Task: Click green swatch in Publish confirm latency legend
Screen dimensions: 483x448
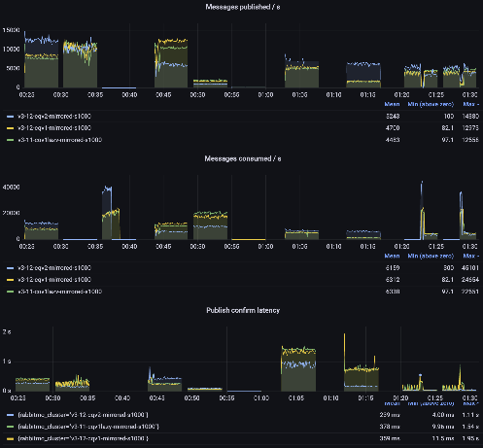Action: [x=11, y=427]
